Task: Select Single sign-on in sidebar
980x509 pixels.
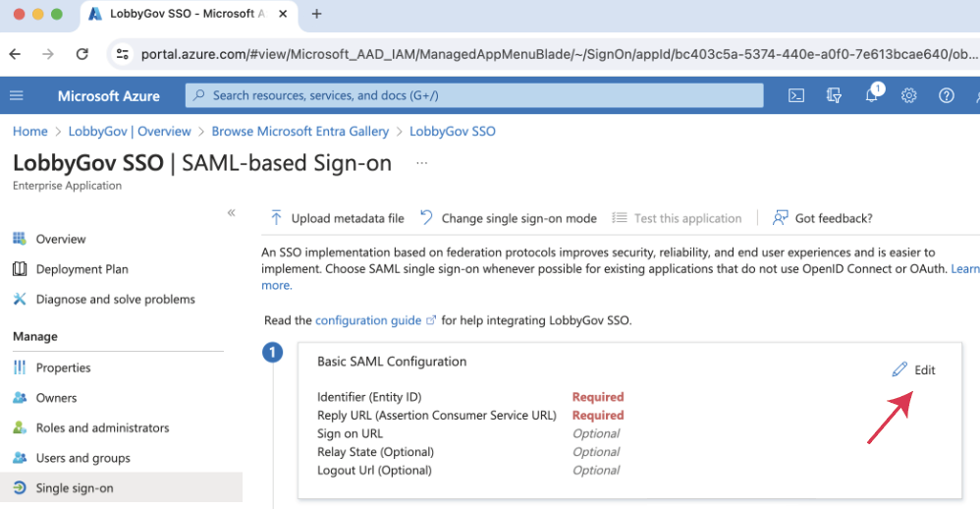Action: 121,487
